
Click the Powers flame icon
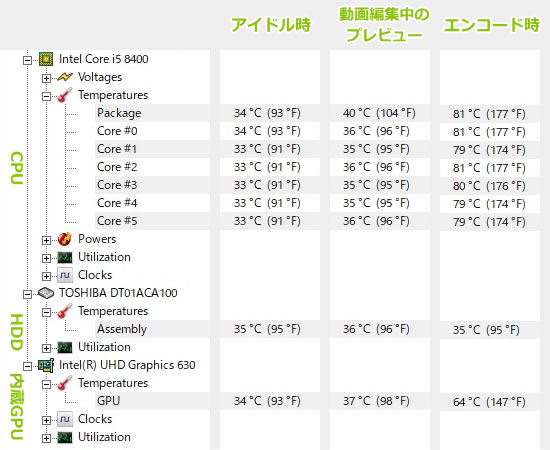65,239
